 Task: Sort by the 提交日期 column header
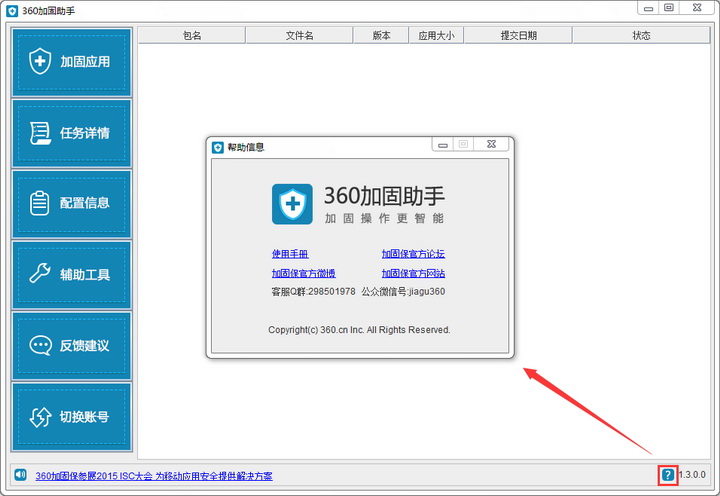click(518, 35)
